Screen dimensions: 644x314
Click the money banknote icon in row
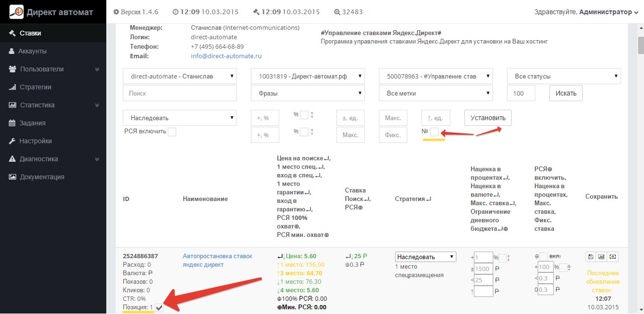[x=613, y=257]
